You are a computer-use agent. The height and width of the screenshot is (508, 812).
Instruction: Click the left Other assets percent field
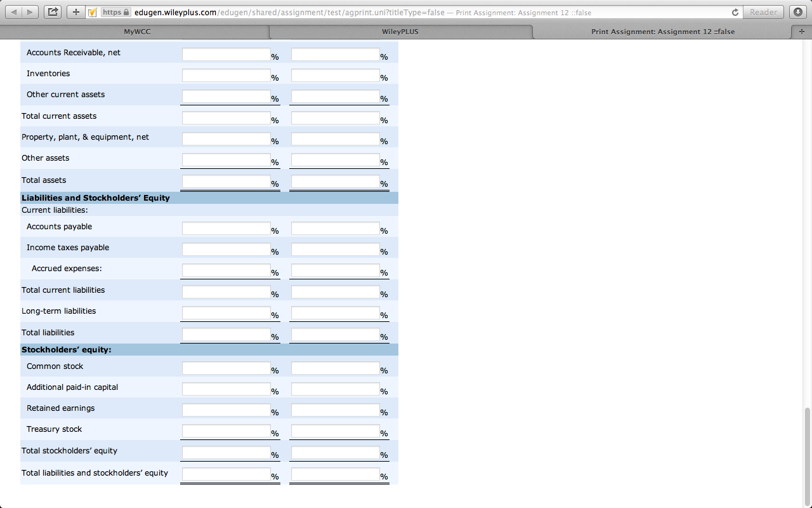coord(226,160)
